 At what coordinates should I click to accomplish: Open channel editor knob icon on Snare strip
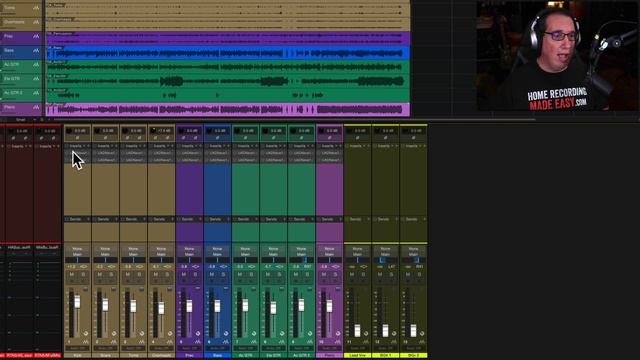click(114, 333)
